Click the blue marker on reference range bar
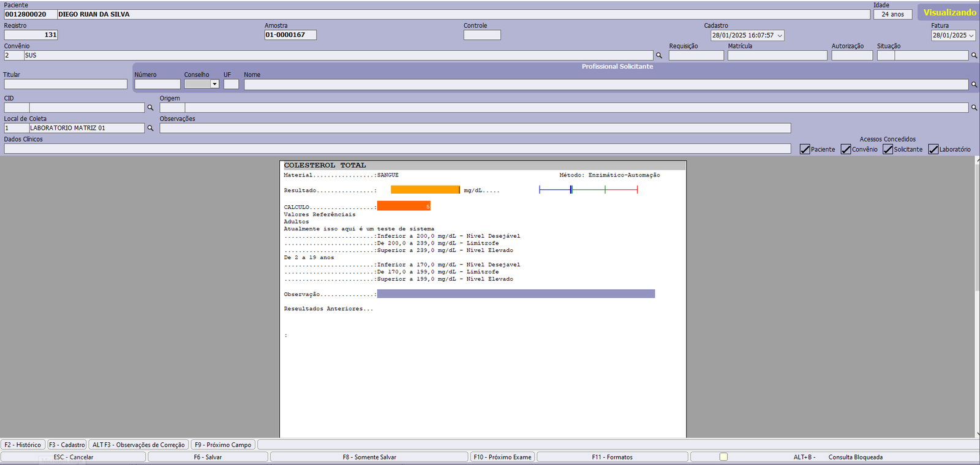This screenshot has width=980, height=465. tap(571, 190)
